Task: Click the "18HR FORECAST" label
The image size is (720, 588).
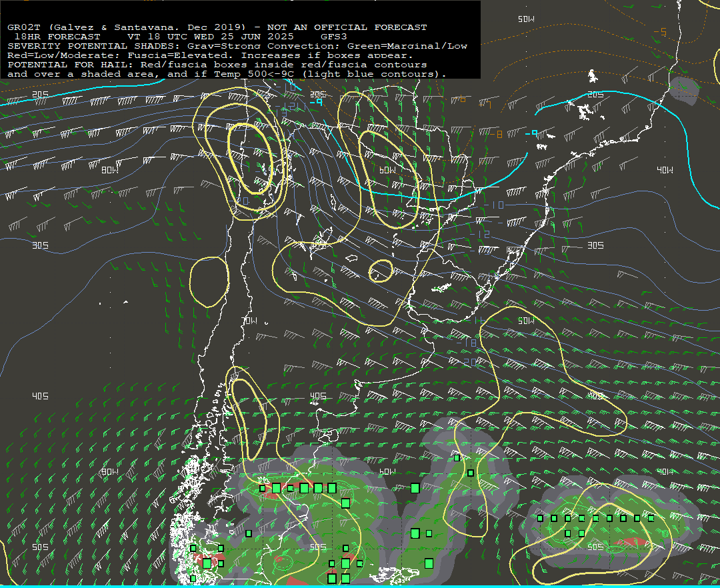Action: click(x=57, y=37)
